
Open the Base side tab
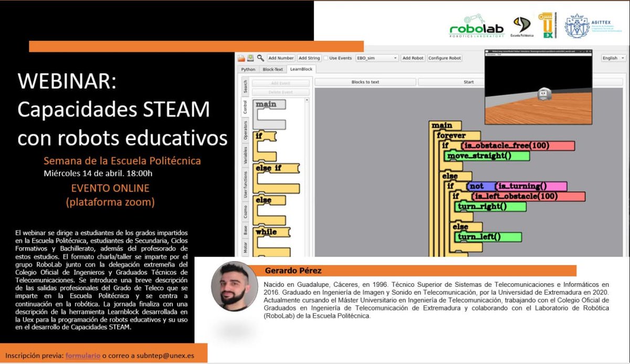point(245,230)
